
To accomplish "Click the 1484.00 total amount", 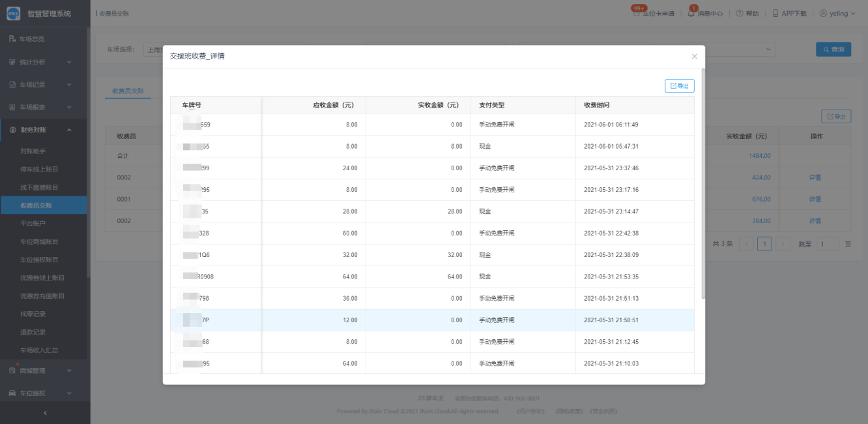I will 760,156.
